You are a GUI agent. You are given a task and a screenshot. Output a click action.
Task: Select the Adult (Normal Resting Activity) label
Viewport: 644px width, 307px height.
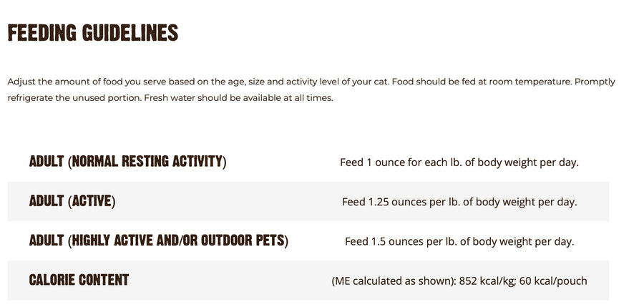click(x=127, y=161)
